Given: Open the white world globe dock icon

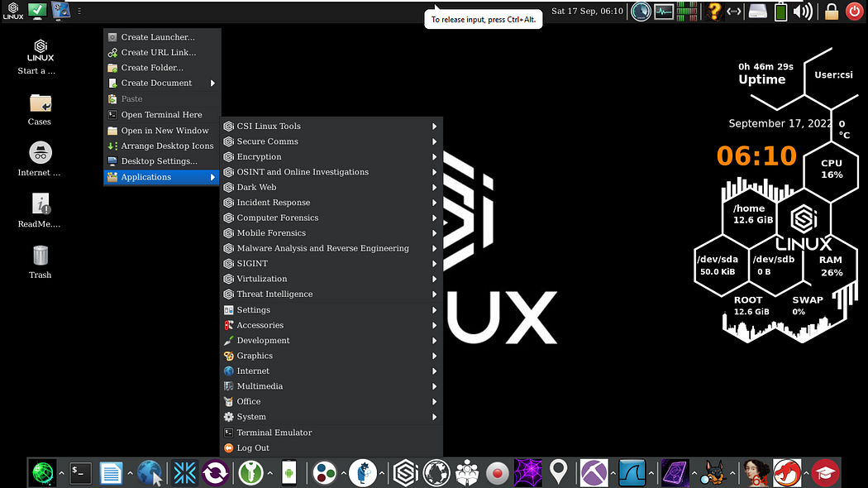Looking at the screenshot, I should pyautogui.click(x=436, y=474).
